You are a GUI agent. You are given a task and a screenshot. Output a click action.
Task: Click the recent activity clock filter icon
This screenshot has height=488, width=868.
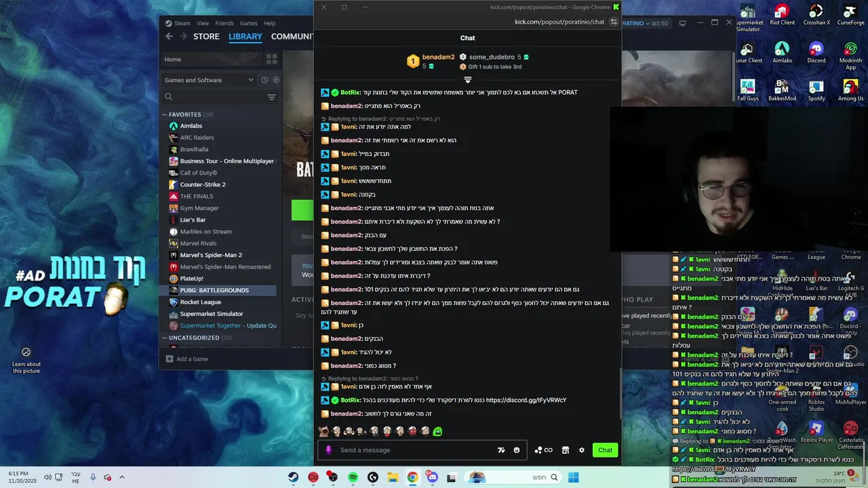click(264, 80)
